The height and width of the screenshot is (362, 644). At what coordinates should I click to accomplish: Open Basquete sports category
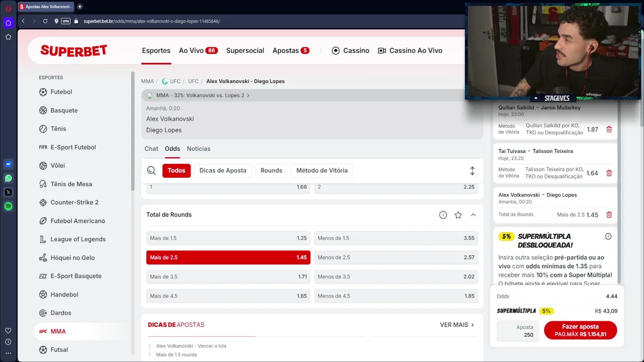64,111
